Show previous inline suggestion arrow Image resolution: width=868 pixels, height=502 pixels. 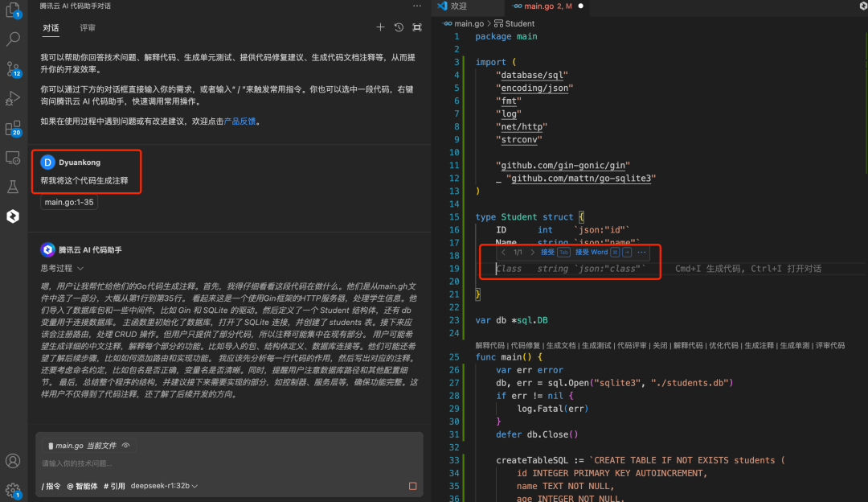pos(503,252)
